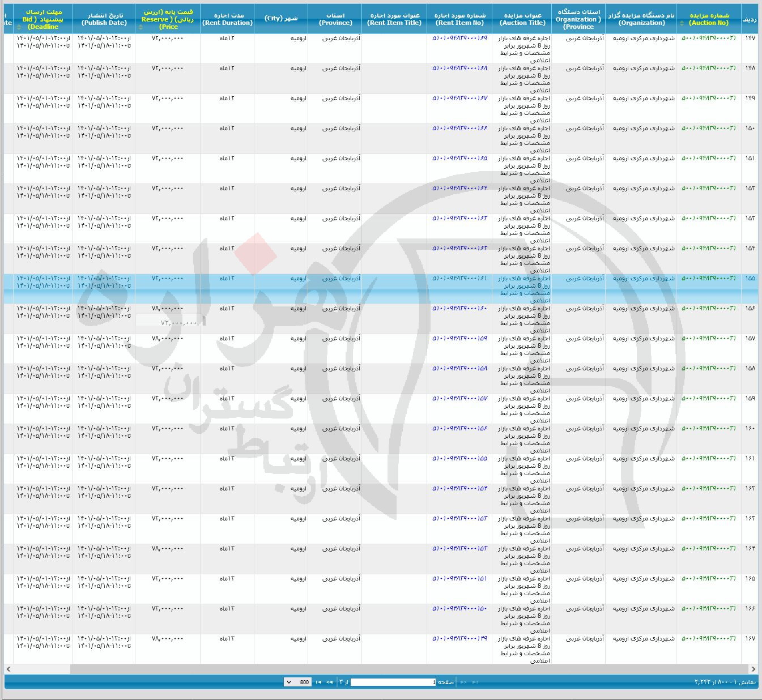Screen dimensions: 762x700
Task: Click the auction title in row 163
Action: click(x=524, y=529)
